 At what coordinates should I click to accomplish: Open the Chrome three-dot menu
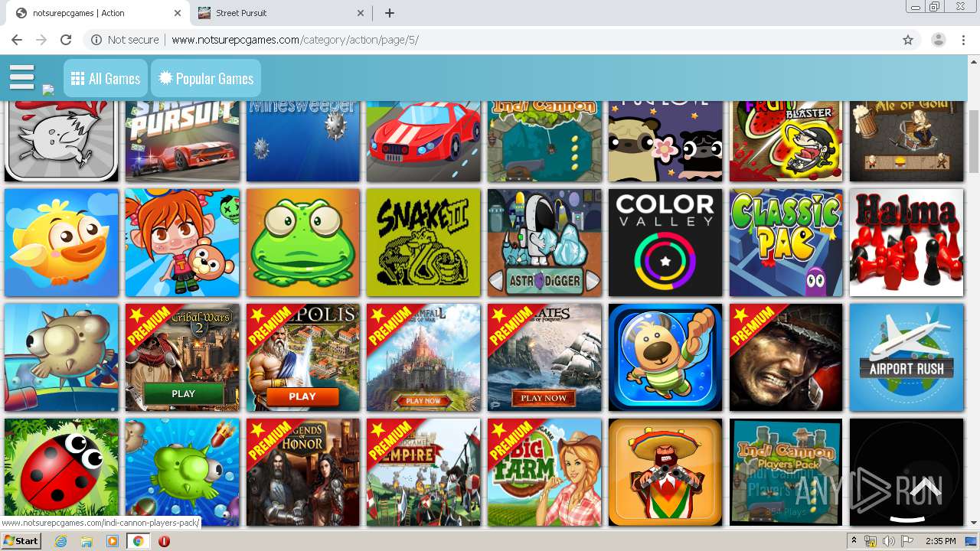(963, 40)
